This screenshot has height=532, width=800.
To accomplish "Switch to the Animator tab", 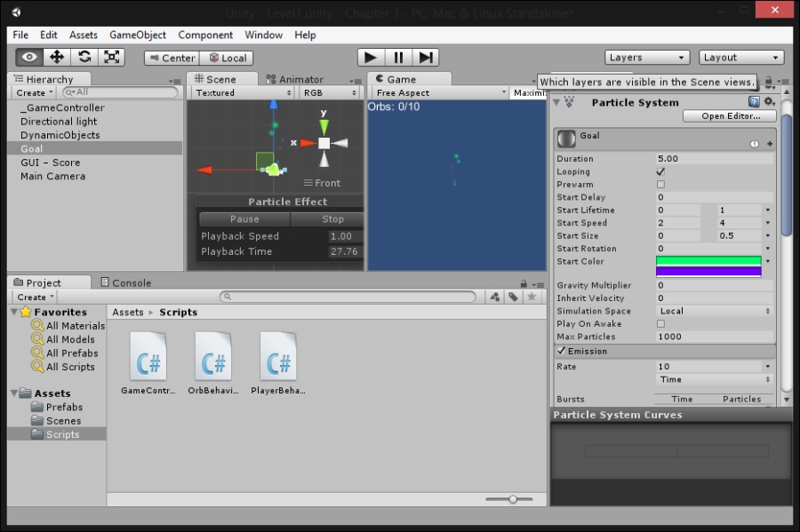I will point(295,80).
